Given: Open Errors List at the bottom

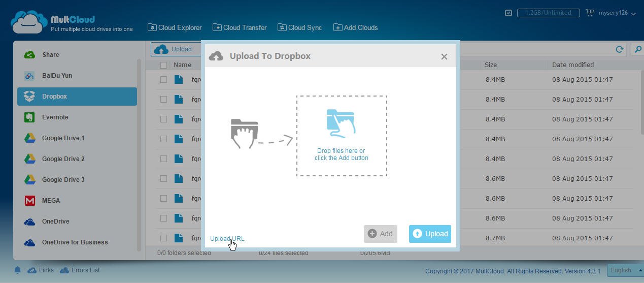Looking at the screenshot, I should pyautogui.click(x=80, y=270).
